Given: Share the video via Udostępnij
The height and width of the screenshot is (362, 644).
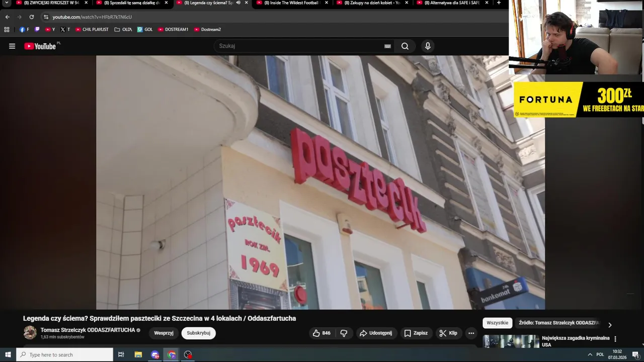Looking at the screenshot, I should (376, 333).
